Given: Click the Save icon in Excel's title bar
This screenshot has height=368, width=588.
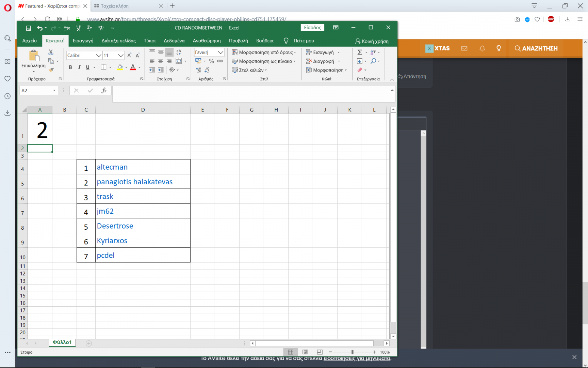Looking at the screenshot, I should pos(29,28).
